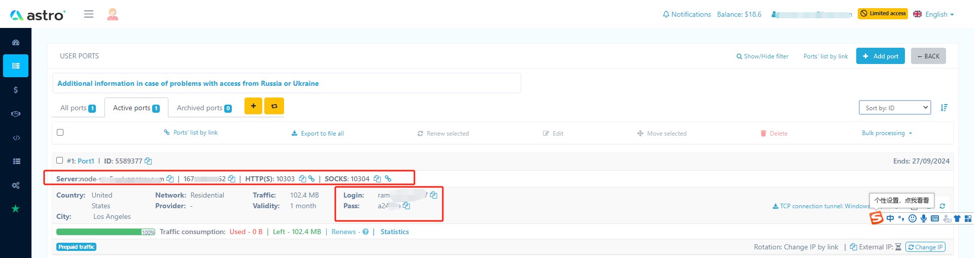Open the partnership handshake sidebar icon
The image size is (980, 258).
[16, 114]
